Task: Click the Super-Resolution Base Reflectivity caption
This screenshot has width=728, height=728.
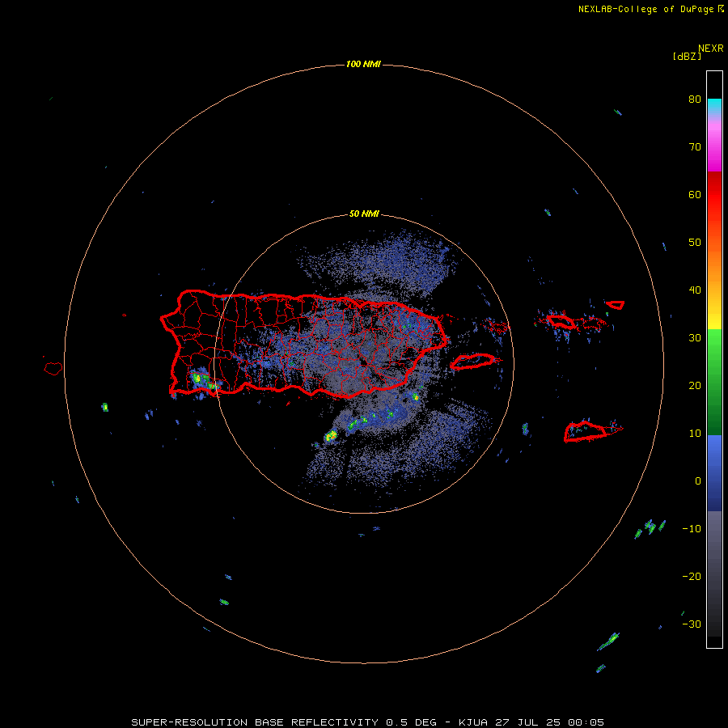Action: (368, 722)
